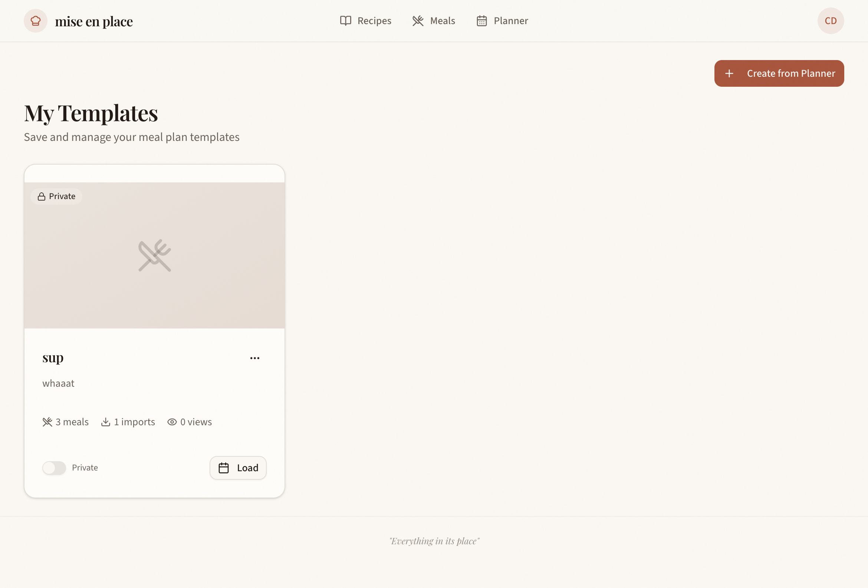
Task: Click the utensils placeholder image on the sup card
Action: (x=154, y=255)
